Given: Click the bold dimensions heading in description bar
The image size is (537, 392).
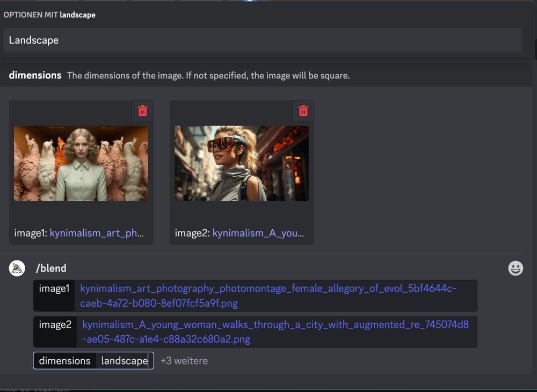Looking at the screenshot, I should click(35, 75).
